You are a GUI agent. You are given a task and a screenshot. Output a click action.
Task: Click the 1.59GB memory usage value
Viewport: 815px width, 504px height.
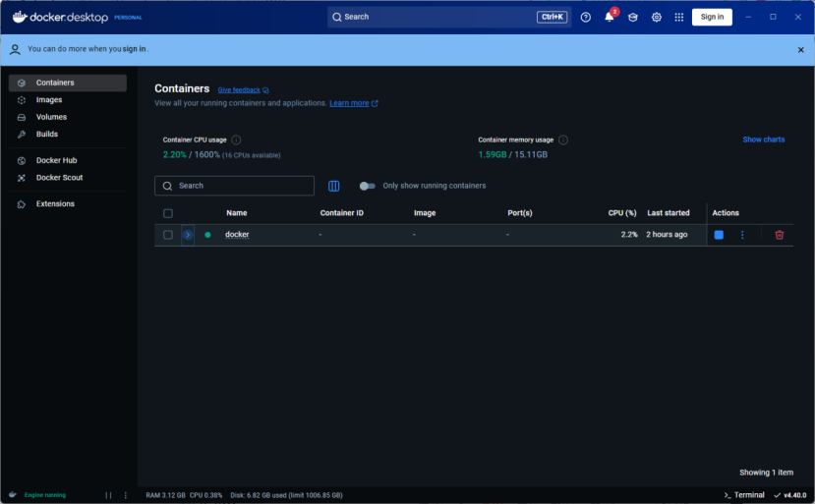(x=492, y=155)
